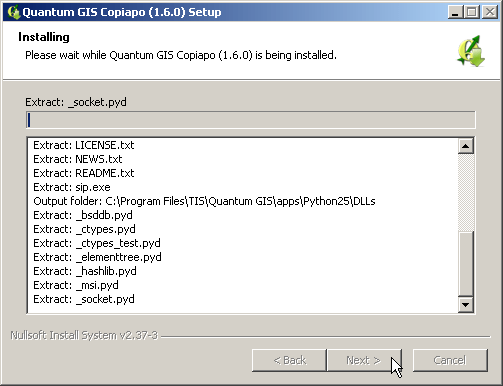Image resolution: width=503 pixels, height=386 pixels.
Task: Select the last '_socket.pyd' log entry
Action: (84, 299)
